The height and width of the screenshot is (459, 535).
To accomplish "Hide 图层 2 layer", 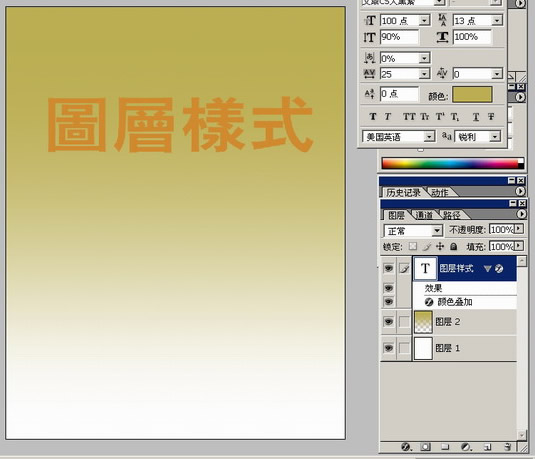I will (388, 321).
